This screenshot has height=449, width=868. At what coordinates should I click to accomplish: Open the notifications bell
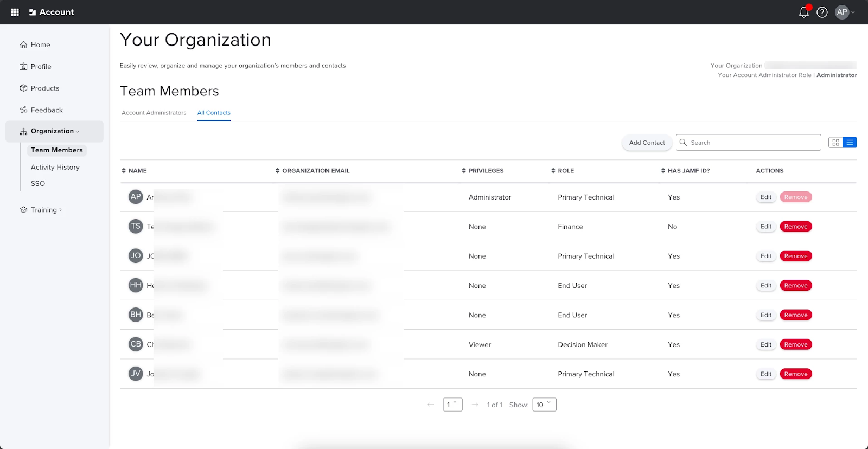click(x=804, y=12)
